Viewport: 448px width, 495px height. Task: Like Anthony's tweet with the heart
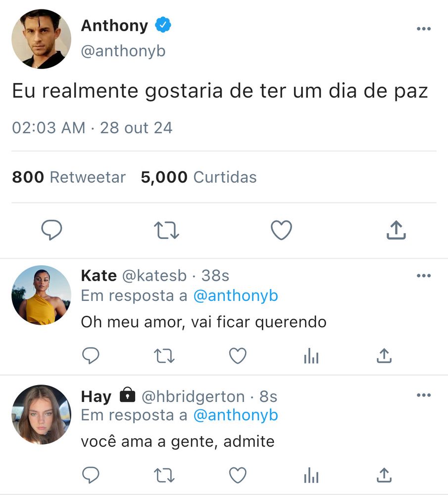[281, 230]
